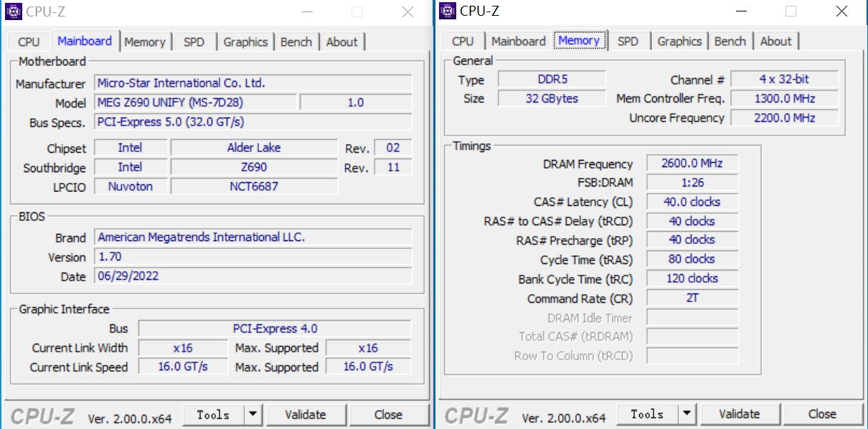
Task: Click the motherboard Model field MEG Z690 UNIFY
Action: coord(194,103)
